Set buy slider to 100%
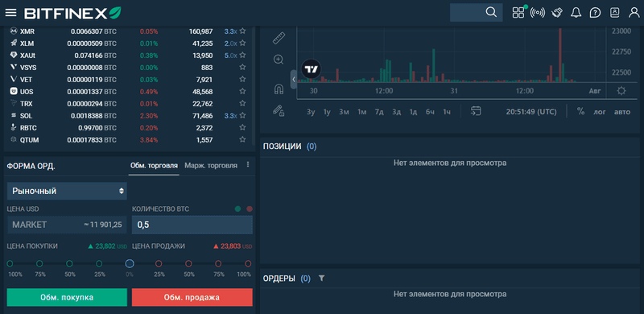This screenshot has height=314, width=644. click(10, 263)
